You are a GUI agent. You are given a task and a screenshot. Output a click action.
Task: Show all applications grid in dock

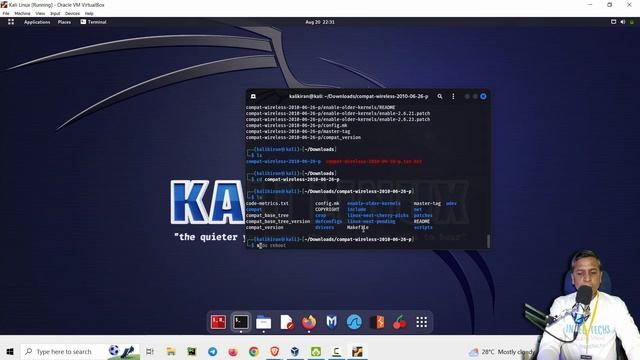(x=422, y=322)
